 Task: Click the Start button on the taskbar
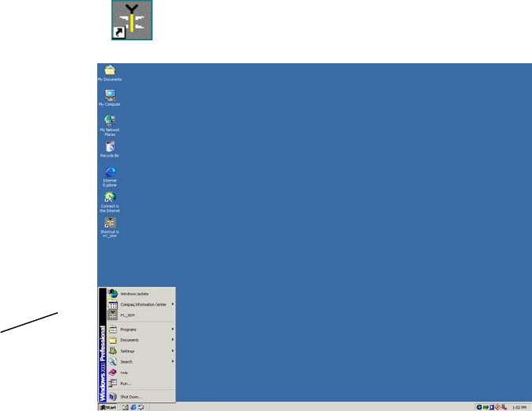tap(108, 407)
